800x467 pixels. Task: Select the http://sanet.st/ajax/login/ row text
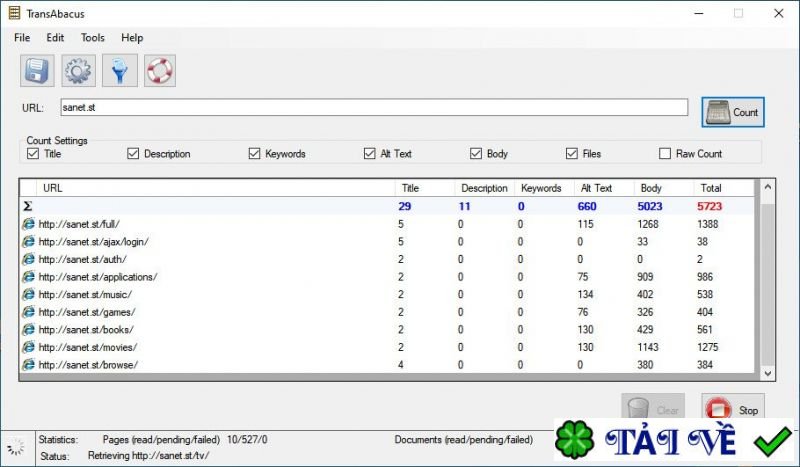click(x=93, y=241)
